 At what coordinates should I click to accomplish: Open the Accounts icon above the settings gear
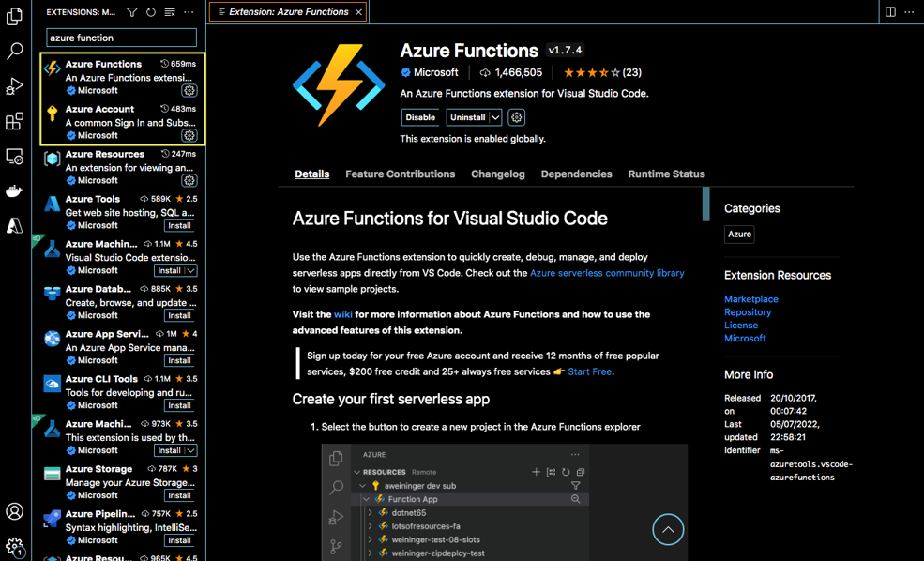coord(13,511)
